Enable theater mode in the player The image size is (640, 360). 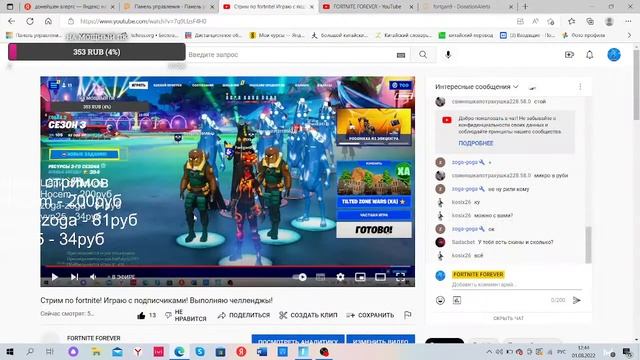[x=380, y=277]
